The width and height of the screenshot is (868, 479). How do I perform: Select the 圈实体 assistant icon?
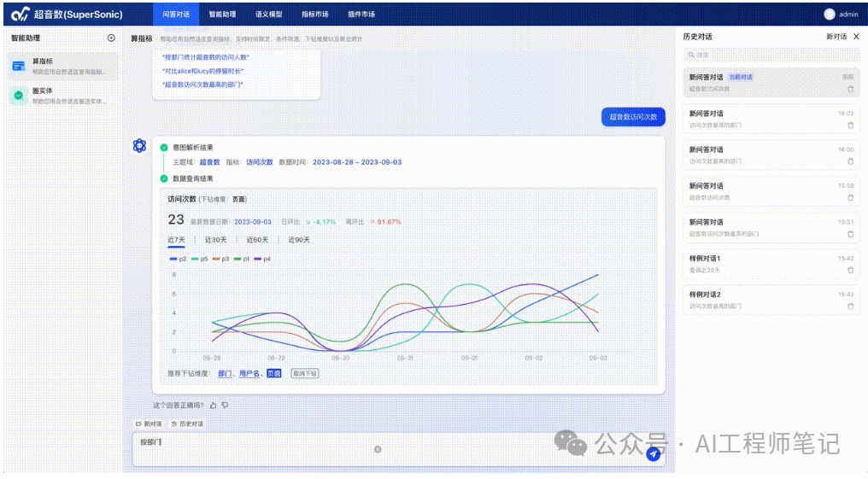(18, 96)
